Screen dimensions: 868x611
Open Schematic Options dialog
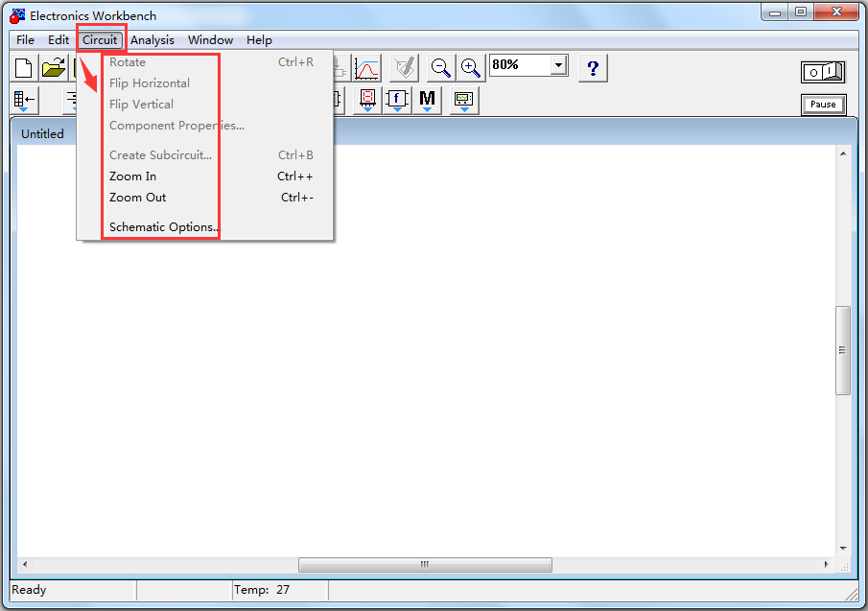click(205, 227)
